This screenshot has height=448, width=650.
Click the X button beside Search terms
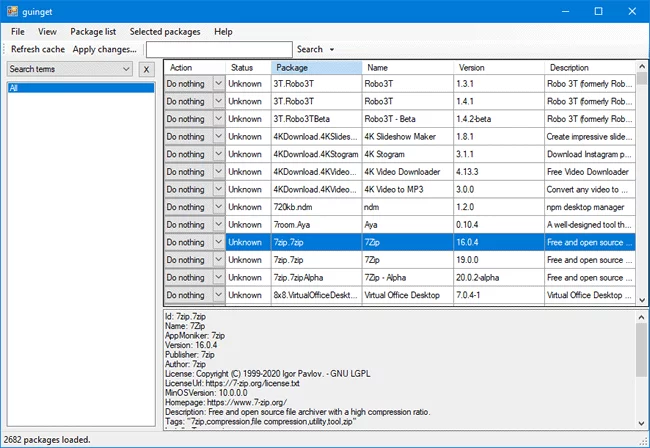[x=146, y=69]
